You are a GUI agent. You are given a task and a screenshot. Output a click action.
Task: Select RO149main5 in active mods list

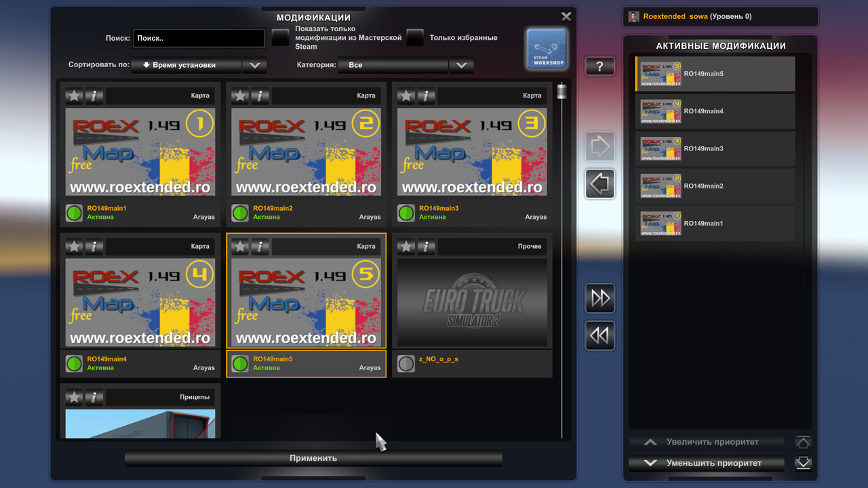tap(715, 74)
